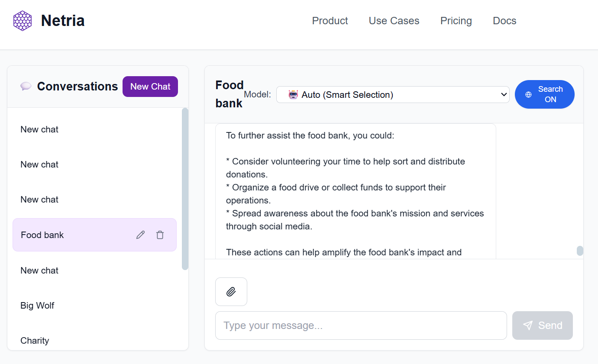Click the globe icon inside Search ON
Viewport: 598px width, 364px height.
[x=529, y=94]
